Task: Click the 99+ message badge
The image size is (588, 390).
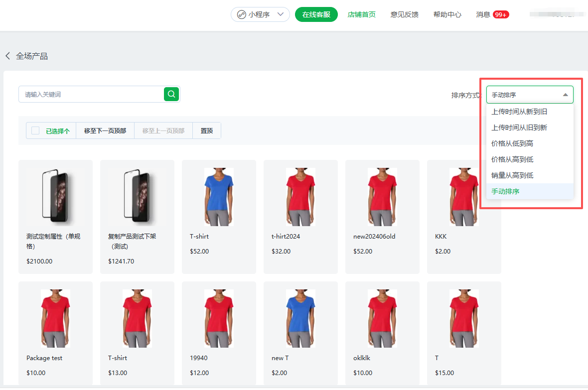Action: coord(500,14)
